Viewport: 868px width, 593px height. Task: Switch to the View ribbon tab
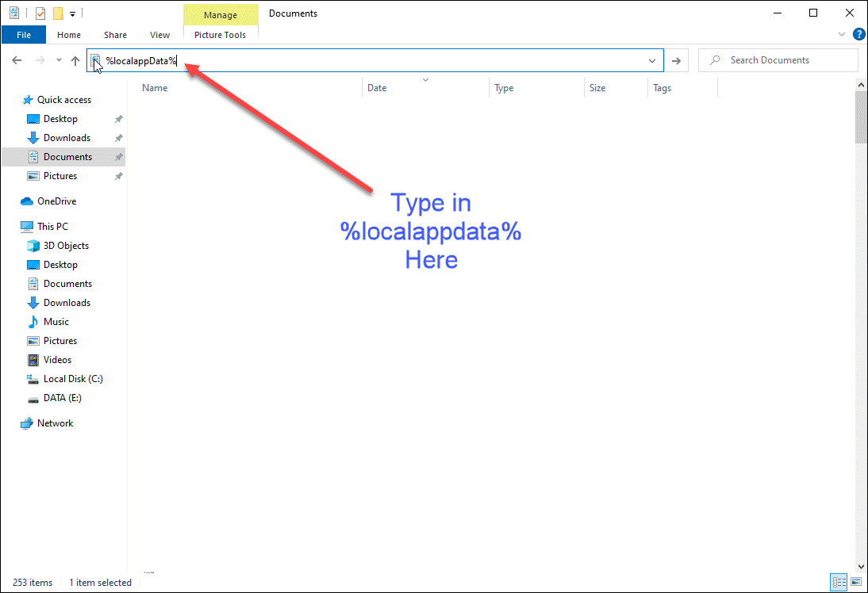click(159, 35)
